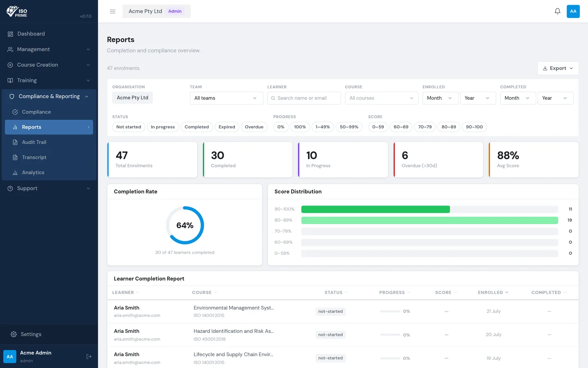Click the Analytics chart icon

pyautogui.click(x=15, y=173)
